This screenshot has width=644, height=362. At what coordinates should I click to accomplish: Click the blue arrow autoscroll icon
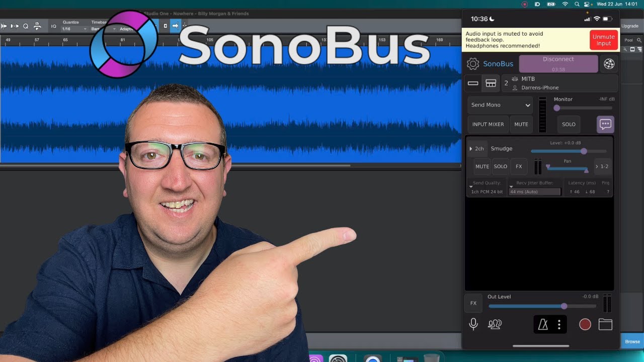coord(175,26)
